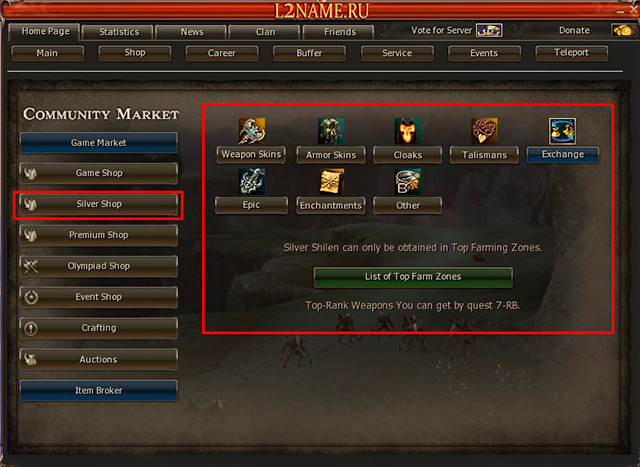640x467 pixels.
Task: Click the Donate gold coins icon
Action: pos(624,30)
